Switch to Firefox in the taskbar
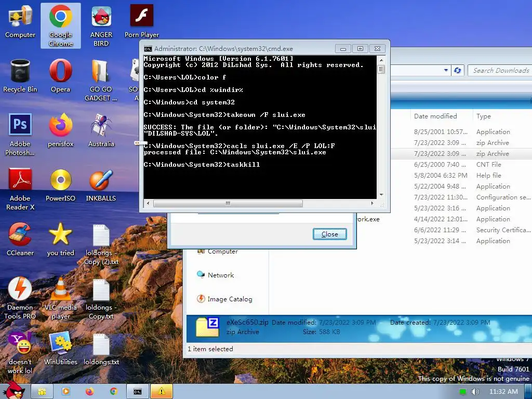Image resolution: width=532 pixels, height=399 pixels. [89, 392]
